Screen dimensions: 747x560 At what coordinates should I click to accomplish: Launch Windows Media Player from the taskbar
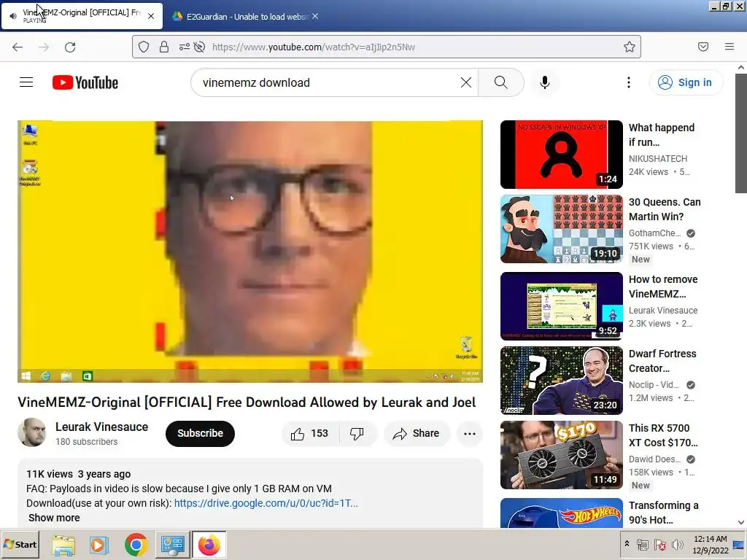tap(99, 545)
